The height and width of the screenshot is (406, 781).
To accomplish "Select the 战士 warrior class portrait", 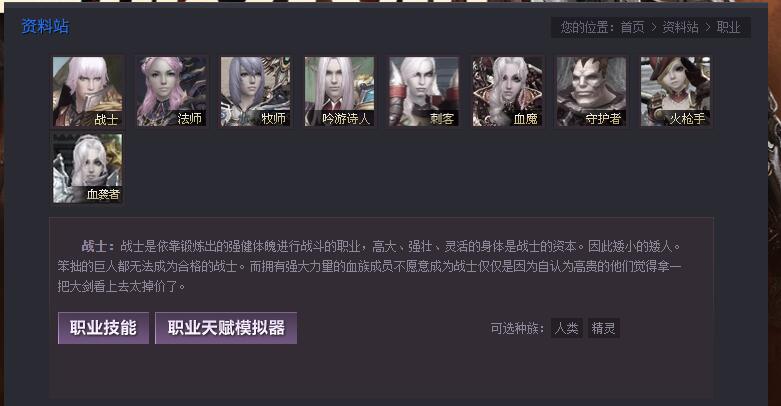I will (88, 91).
